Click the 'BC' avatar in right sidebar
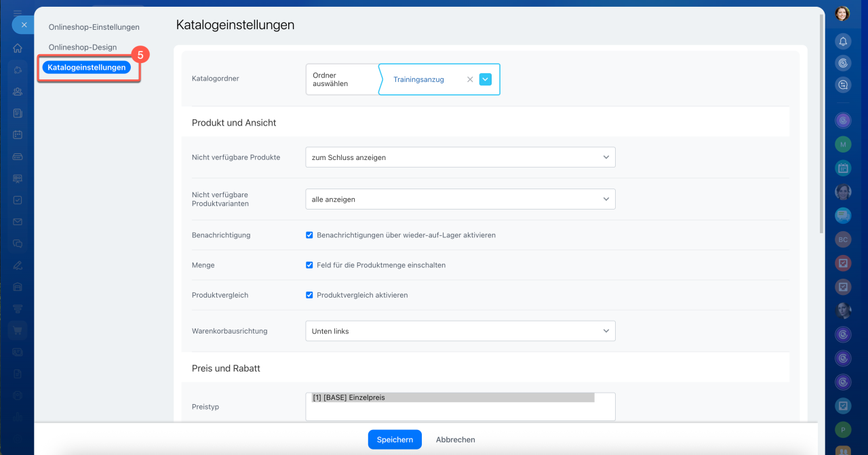Image resolution: width=868 pixels, height=455 pixels. click(843, 239)
